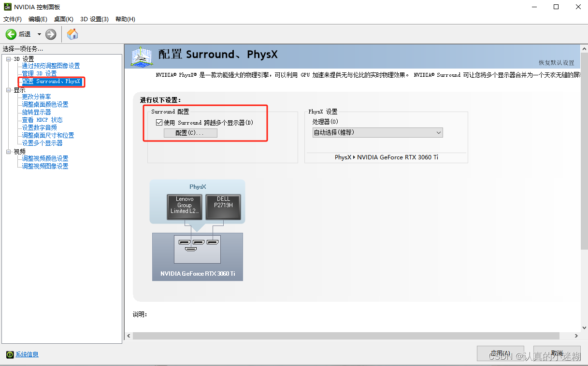Click the Surround PhysX header icon
The height and width of the screenshot is (366, 588).
pos(143,56)
